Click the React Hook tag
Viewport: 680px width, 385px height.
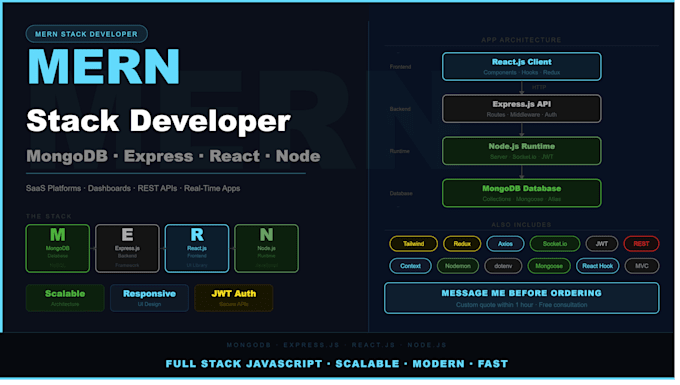click(598, 266)
